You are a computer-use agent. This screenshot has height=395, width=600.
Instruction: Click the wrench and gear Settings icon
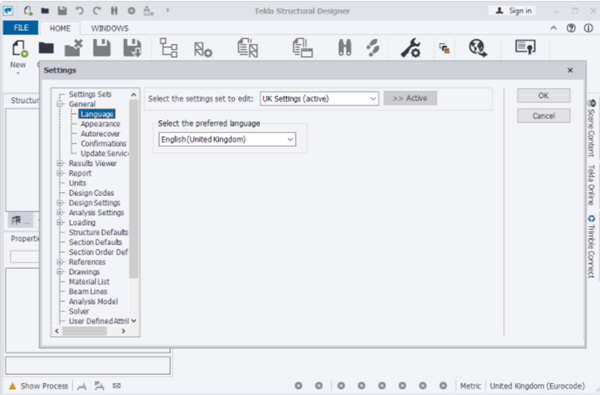411,48
